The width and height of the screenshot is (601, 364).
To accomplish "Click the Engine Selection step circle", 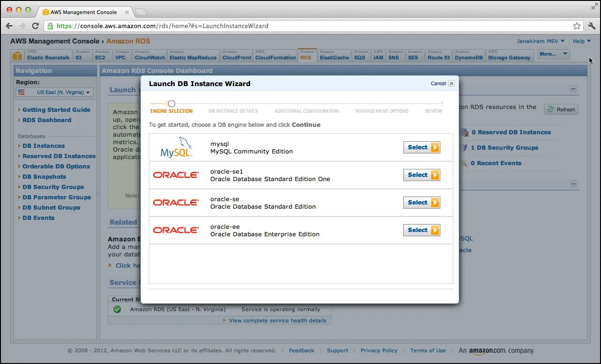I will (171, 103).
